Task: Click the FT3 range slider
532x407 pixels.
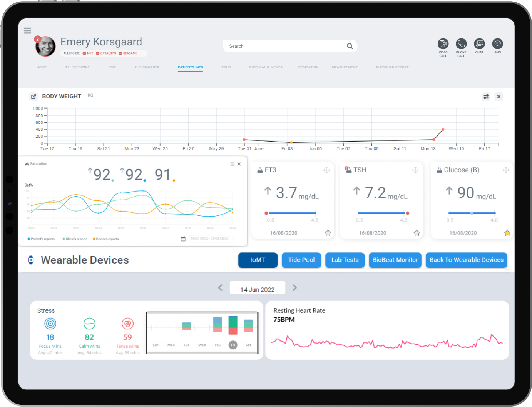Action: [291, 213]
